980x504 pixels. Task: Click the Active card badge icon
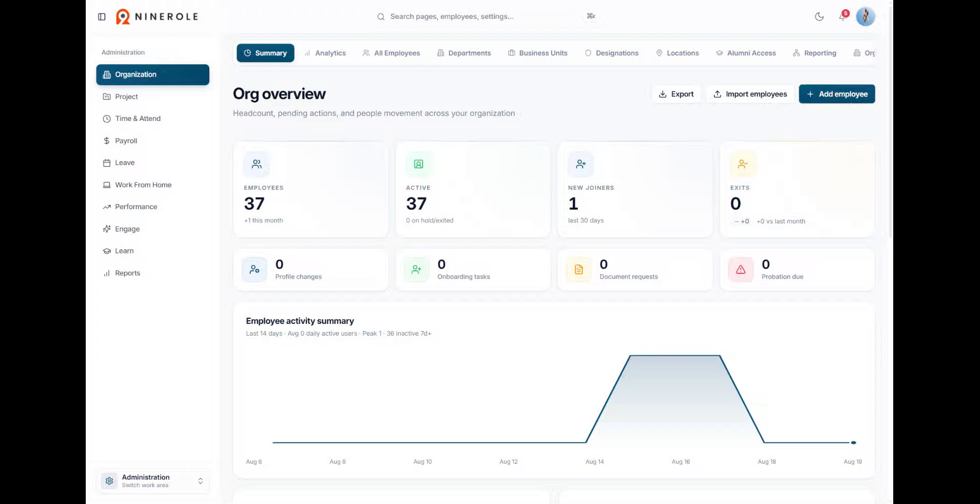(419, 164)
